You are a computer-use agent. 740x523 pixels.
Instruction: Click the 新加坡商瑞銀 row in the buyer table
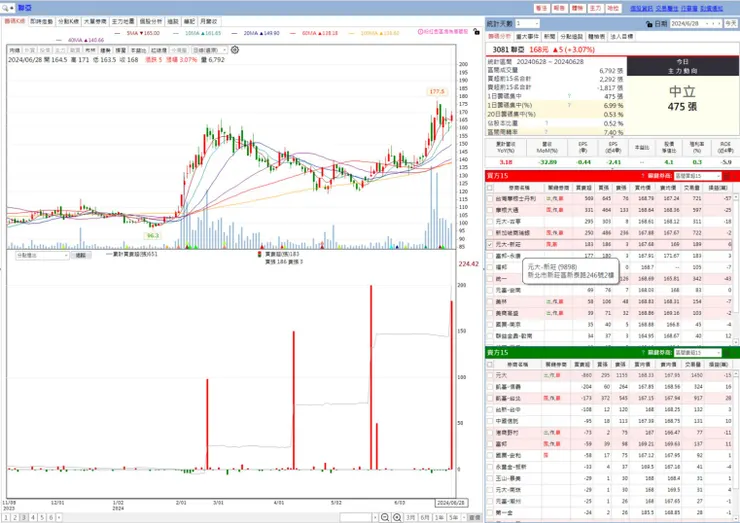(609, 233)
